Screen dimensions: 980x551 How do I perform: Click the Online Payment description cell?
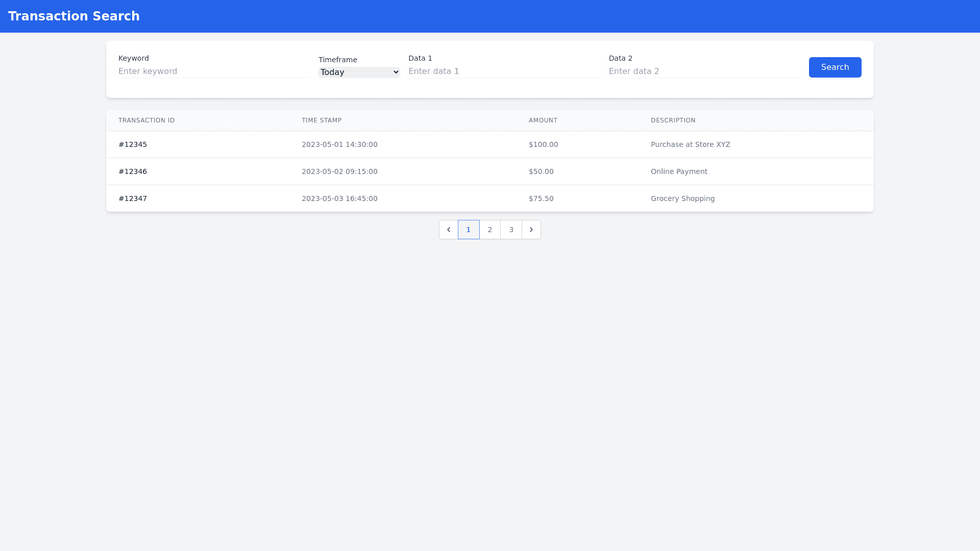click(679, 171)
